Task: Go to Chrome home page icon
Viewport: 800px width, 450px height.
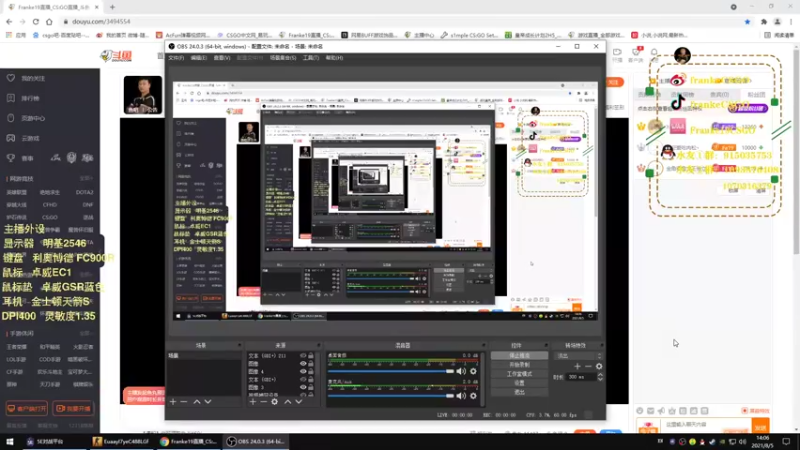Action: click(49, 21)
